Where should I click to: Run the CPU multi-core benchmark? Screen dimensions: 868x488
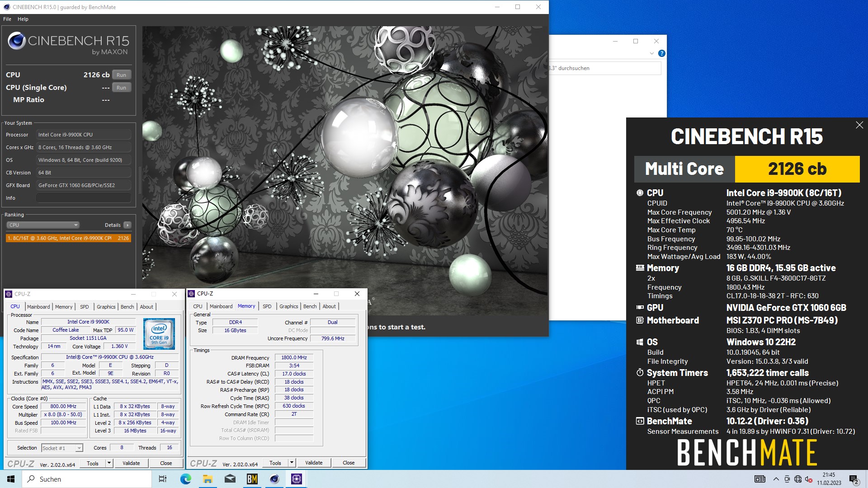121,75
